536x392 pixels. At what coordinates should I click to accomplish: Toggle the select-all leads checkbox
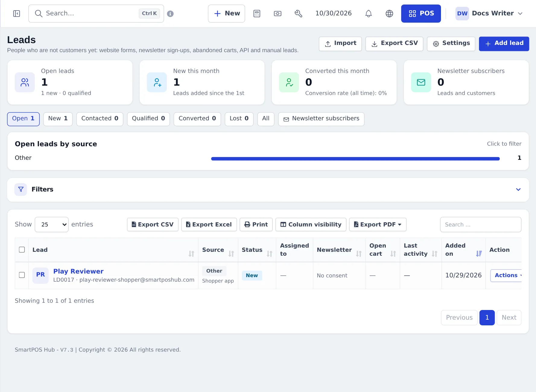point(22,250)
